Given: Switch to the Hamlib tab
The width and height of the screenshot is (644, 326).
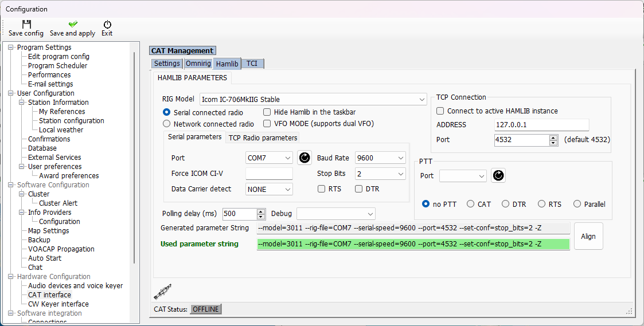Looking at the screenshot, I should point(227,63).
